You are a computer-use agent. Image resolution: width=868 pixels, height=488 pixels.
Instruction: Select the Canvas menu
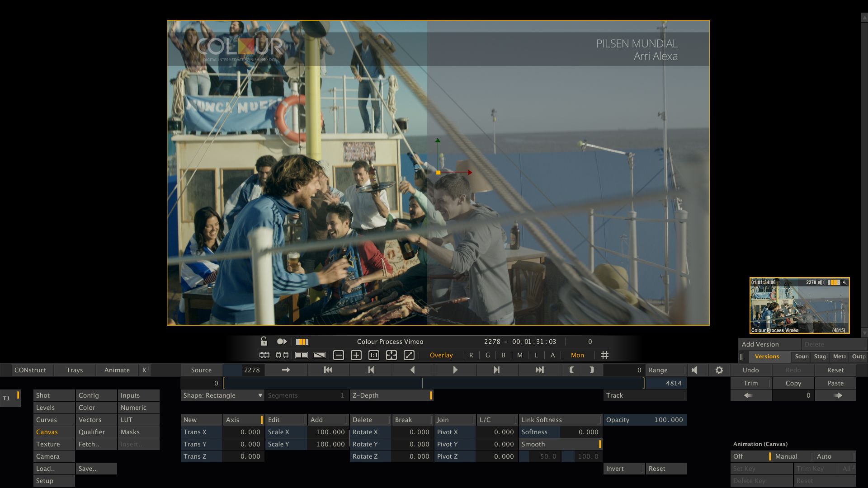click(54, 432)
